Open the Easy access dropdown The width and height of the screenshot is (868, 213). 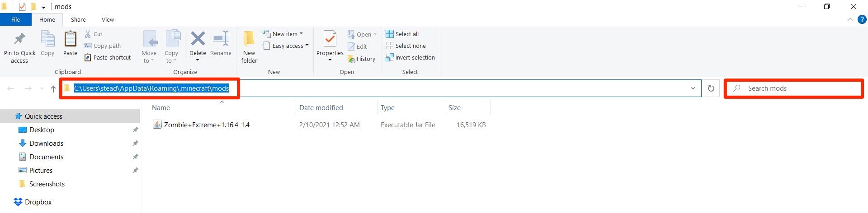pyautogui.click(x=286, y=46)
